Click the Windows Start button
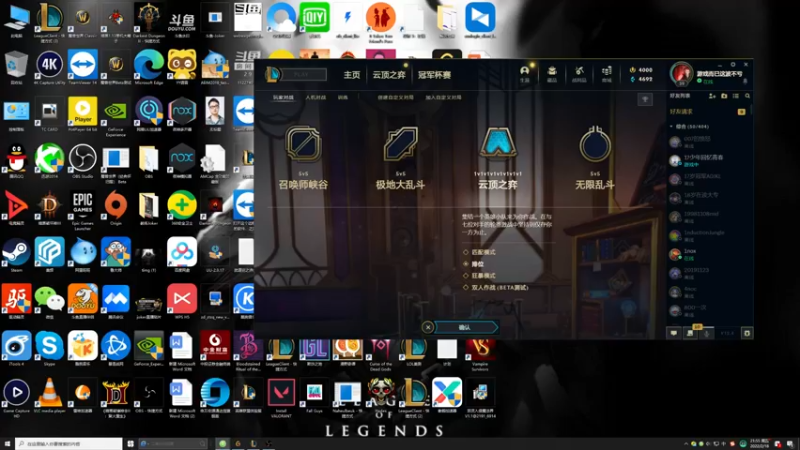 (7, 443)
